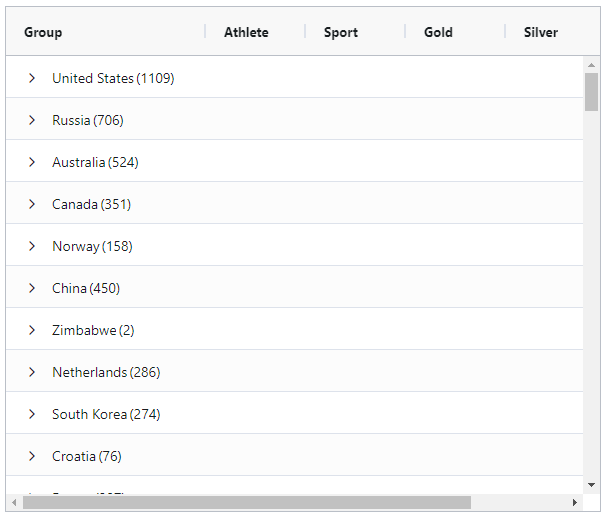Expand the Norway group row

click(x=32, y=246)
